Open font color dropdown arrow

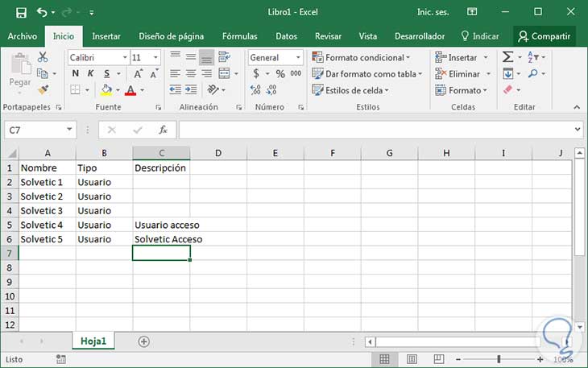[142, 90]
